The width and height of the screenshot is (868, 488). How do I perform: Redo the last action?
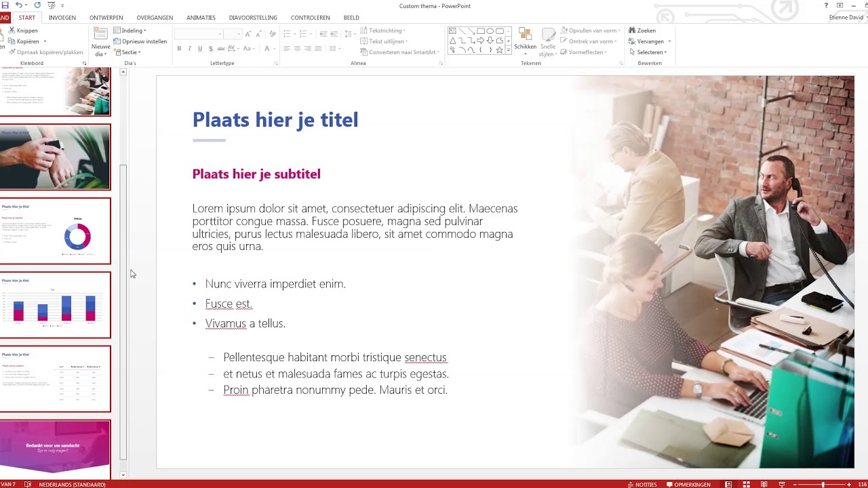coord(37,5)
